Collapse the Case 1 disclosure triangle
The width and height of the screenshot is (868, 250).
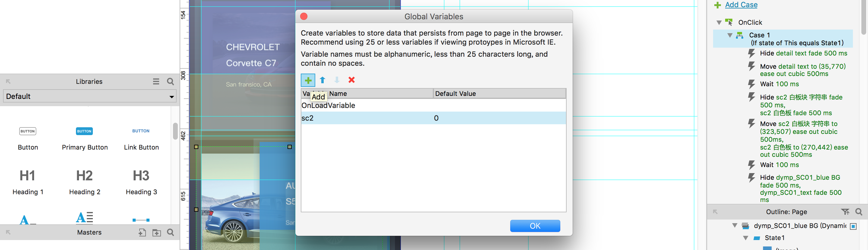730,35
